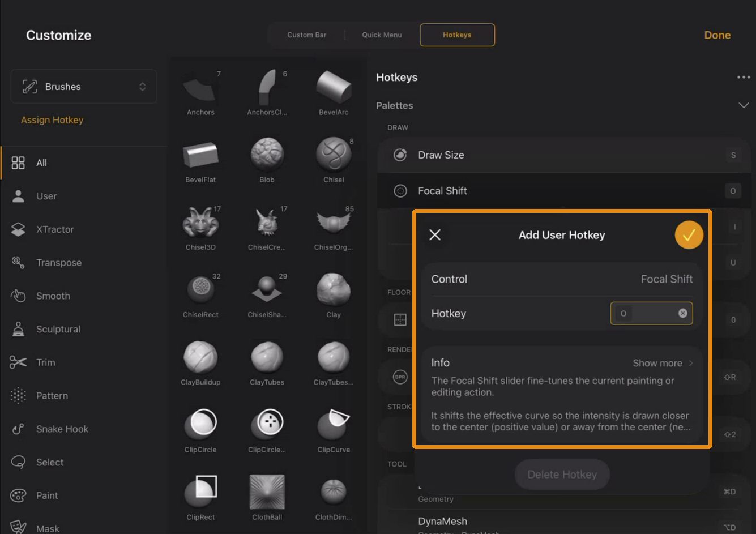Viewport: 756px width, 534px height.
Task: Select the ChiselCre... brush
Action: pyautogui.click(x=267, y=228)
